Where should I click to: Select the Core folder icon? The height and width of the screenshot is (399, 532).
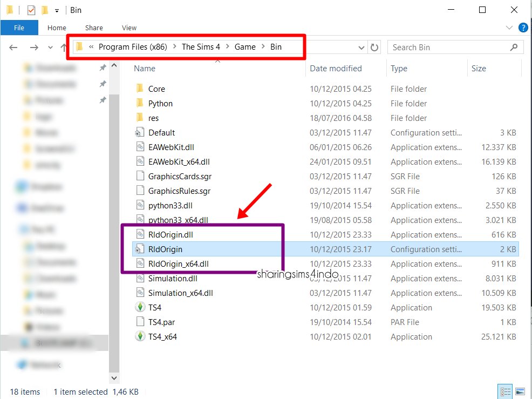pos(140,89)
